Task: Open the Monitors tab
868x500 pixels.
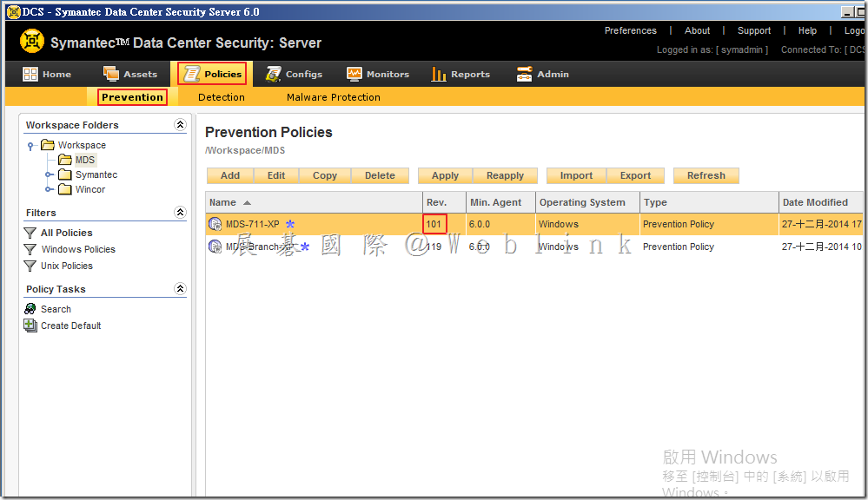Action: coord(378,74)
